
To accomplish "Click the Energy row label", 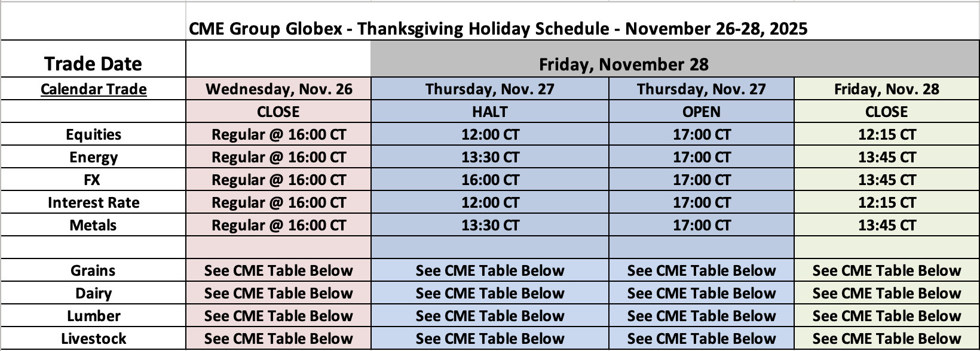I will (93, 157).
